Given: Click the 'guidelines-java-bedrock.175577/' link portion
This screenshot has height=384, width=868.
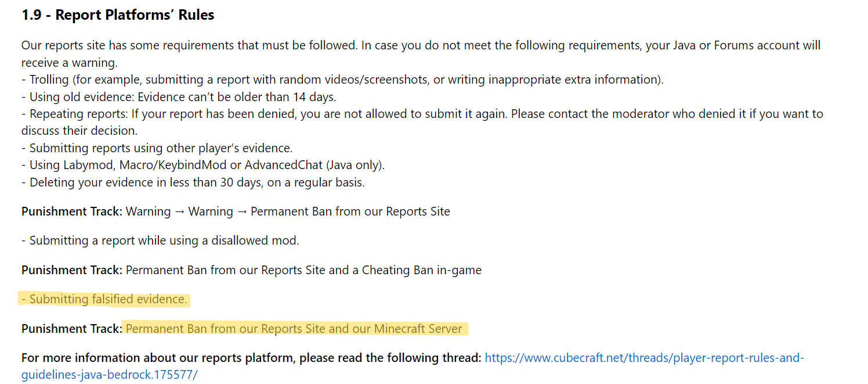Looking at the screenshot, I should 110,375.
